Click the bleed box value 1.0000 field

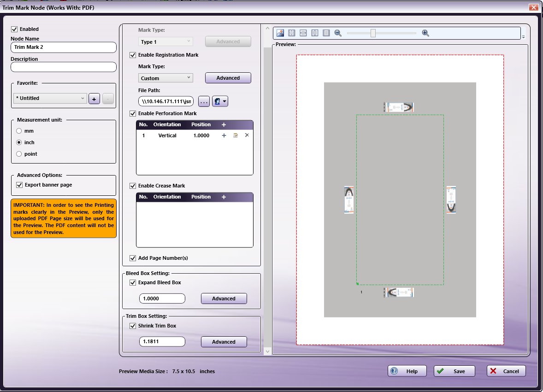point(162,298)
